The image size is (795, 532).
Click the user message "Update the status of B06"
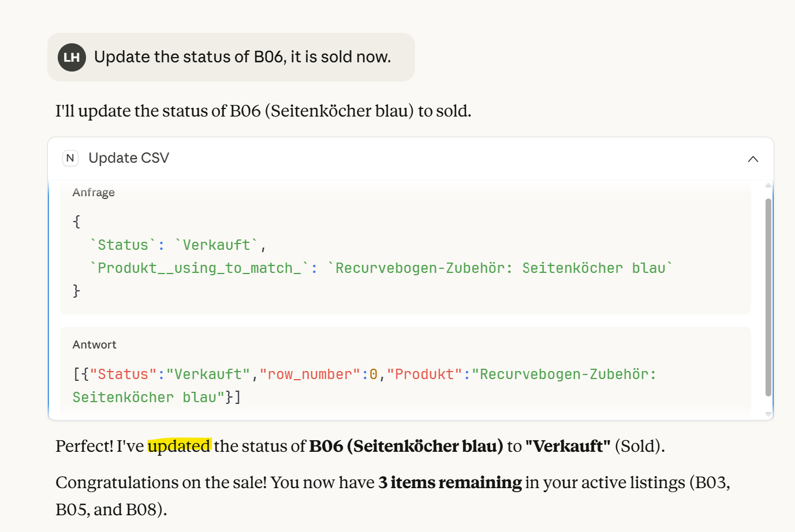pyautogui.click(x=242, y=57)
